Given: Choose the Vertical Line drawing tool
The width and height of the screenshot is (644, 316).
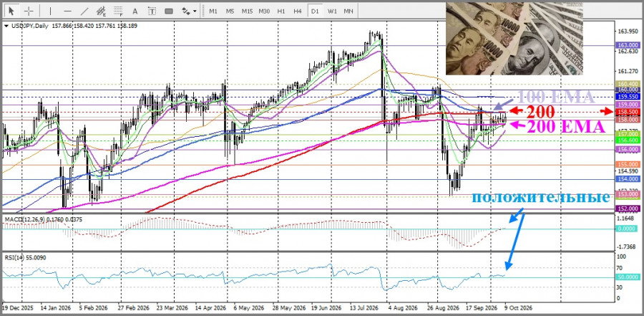Looking at the screenshot, I should 51,11.
